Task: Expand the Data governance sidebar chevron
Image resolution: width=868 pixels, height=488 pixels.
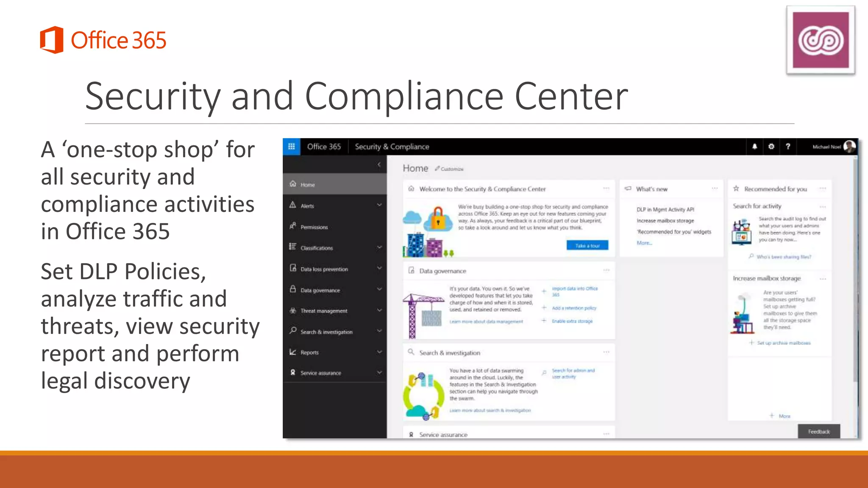Action: (379, 289)
